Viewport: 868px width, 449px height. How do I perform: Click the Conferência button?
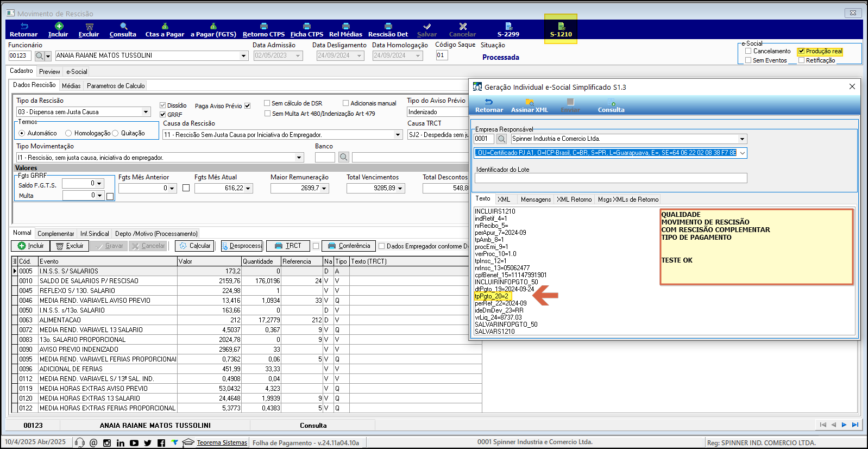(x=348, y=246)
